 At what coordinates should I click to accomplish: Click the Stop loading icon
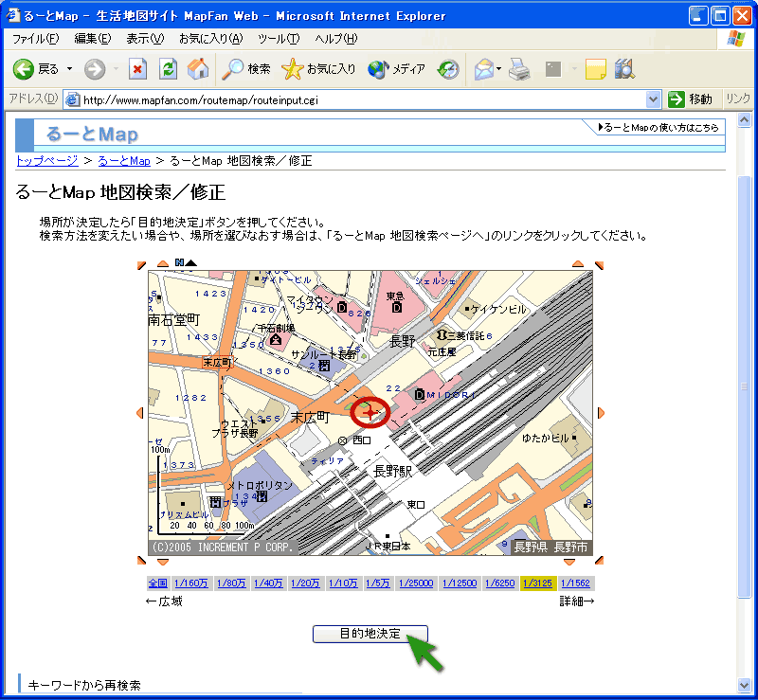pyautogui.click(x=137, y=69)
